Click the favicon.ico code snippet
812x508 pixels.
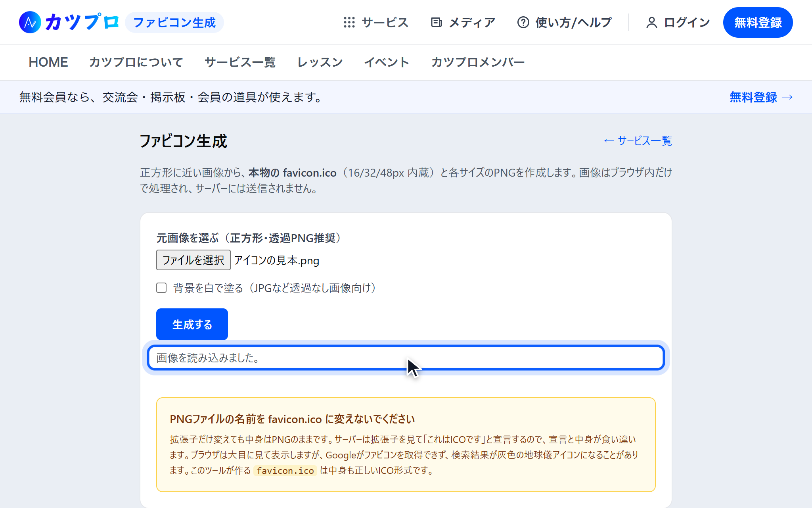click(x=285, y=471)
